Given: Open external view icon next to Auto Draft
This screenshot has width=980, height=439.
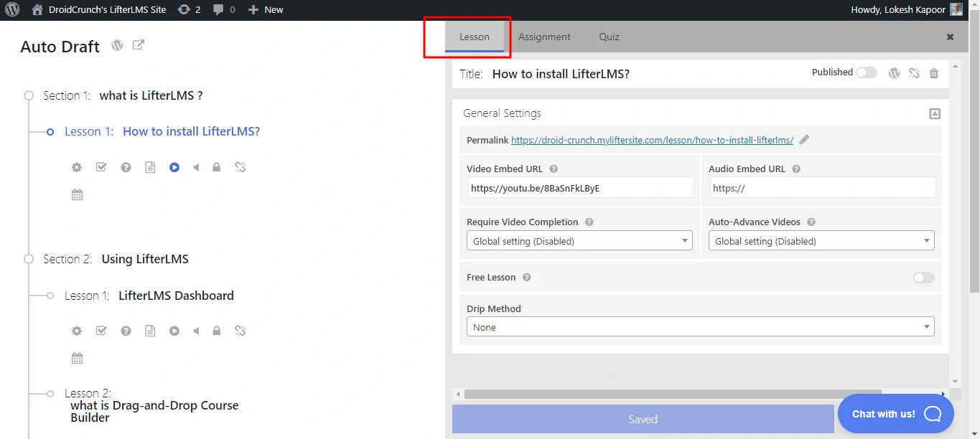Looking at the screenshot, I should [139, 45].
